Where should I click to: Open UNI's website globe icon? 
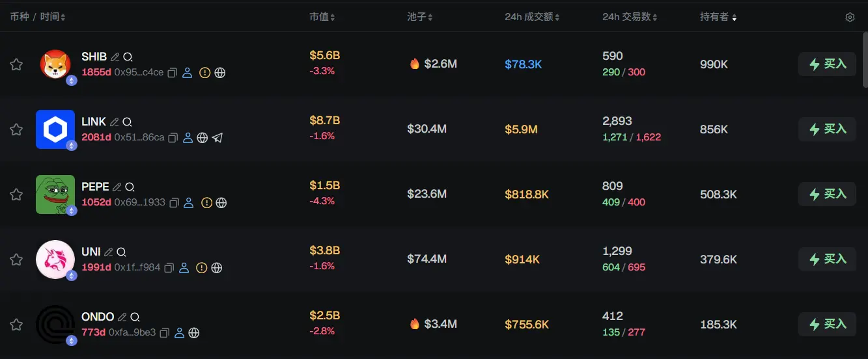217,268
